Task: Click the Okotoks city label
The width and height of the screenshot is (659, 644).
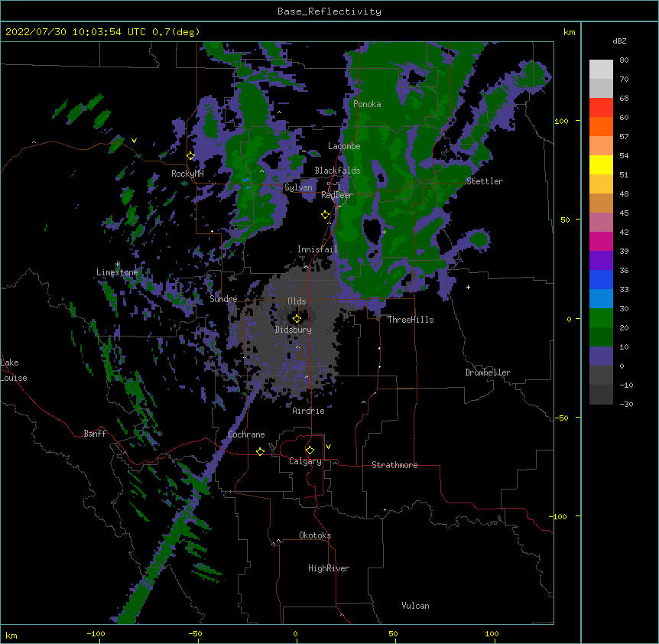Action: coord(315,535)
